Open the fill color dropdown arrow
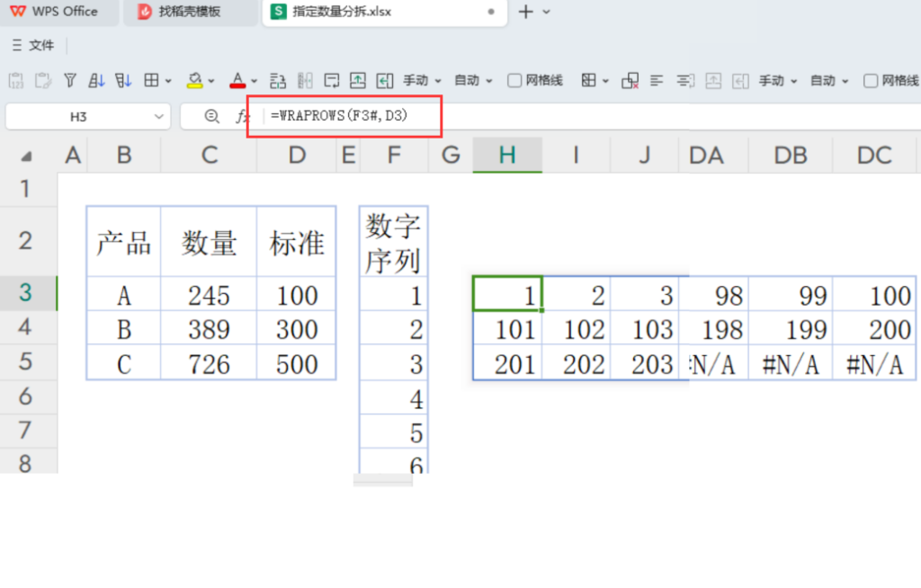 point(211,81)
